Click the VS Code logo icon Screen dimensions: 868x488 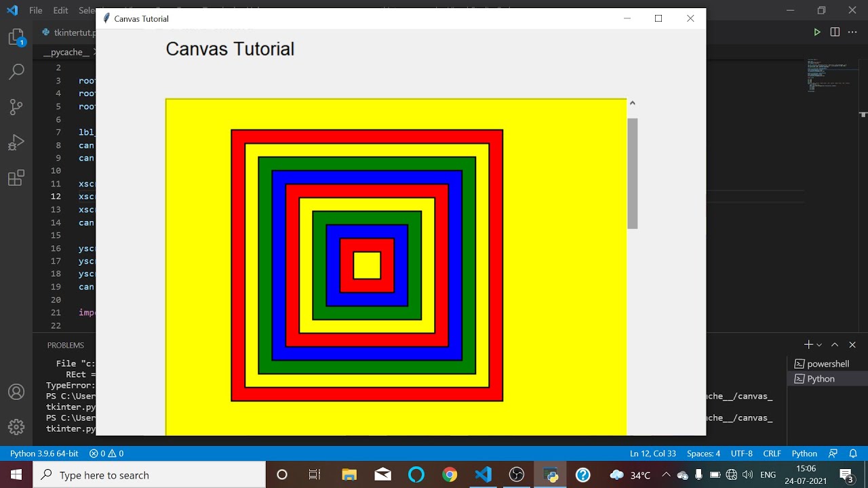12,10
